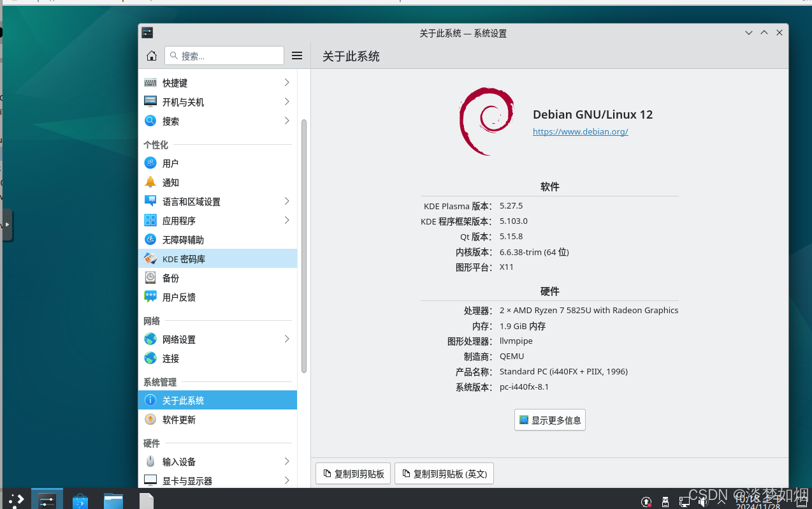The width and height of the screenshot is (812, 509).
Task: Open the 网络设置 category
Action: click(217, 339)
